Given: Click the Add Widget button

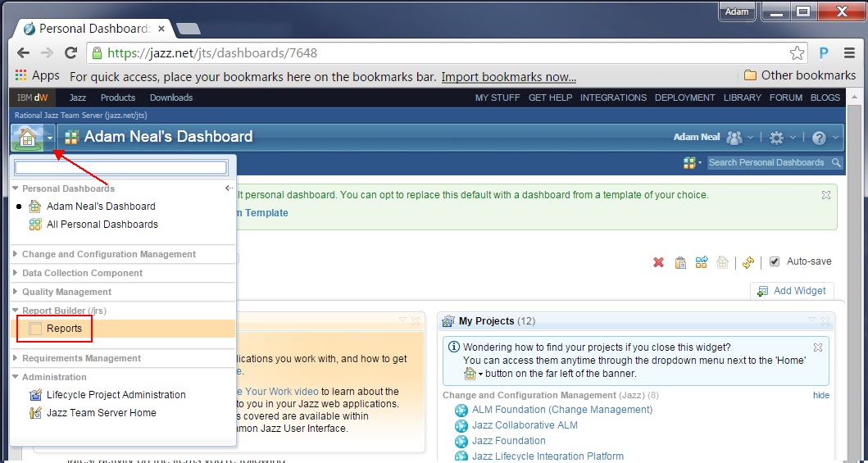Looking at the screenshot, I should click(792, 291).
